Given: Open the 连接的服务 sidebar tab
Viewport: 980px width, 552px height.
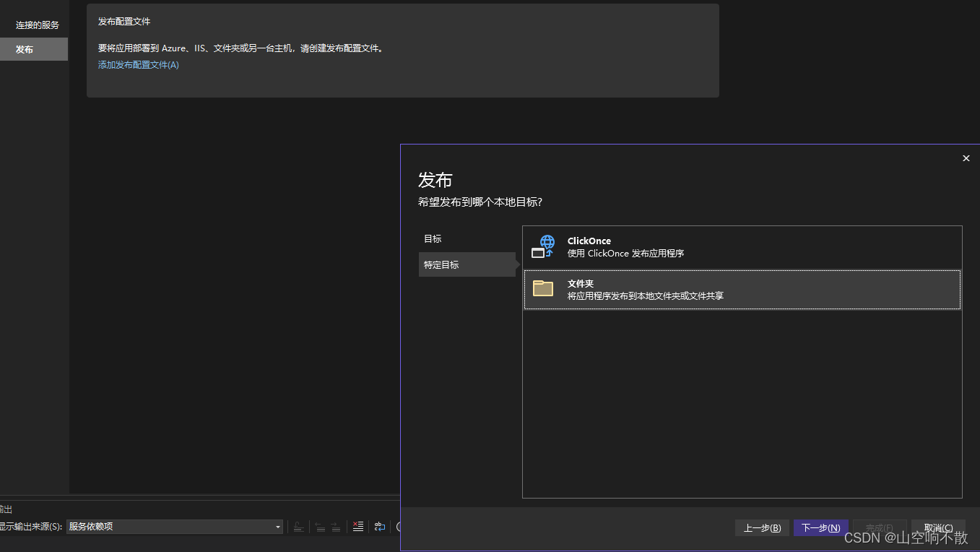Looking at the screenshot, I should click(34, 25).
